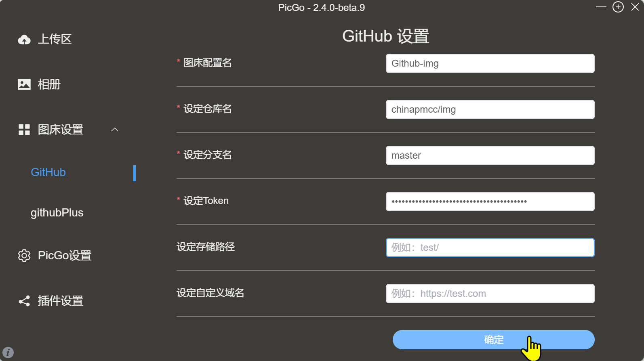Click the album picture icon
The height and width of the screenshot is (361, 644).
pos(24,84)
